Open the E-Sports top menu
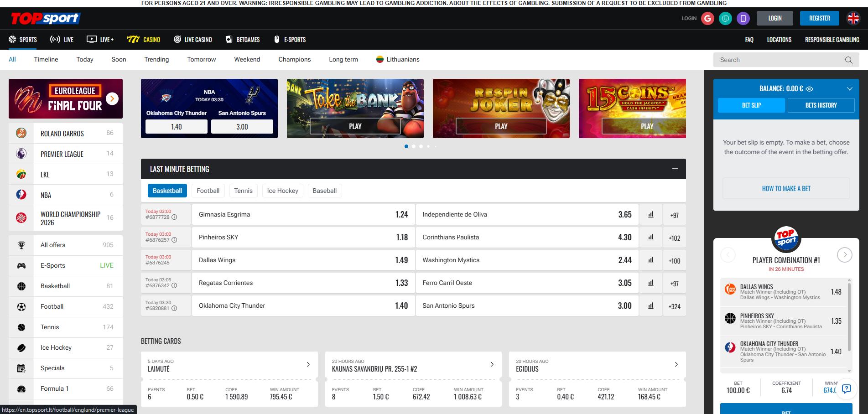The width and height of the screenshot is (868, 414). click(x=290, y=40)
